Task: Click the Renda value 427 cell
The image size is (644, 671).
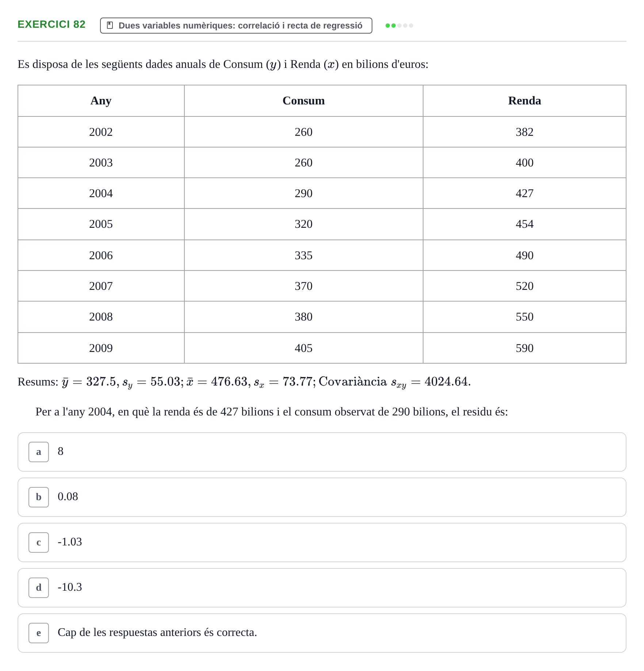Action: click(x=525, y=193)
